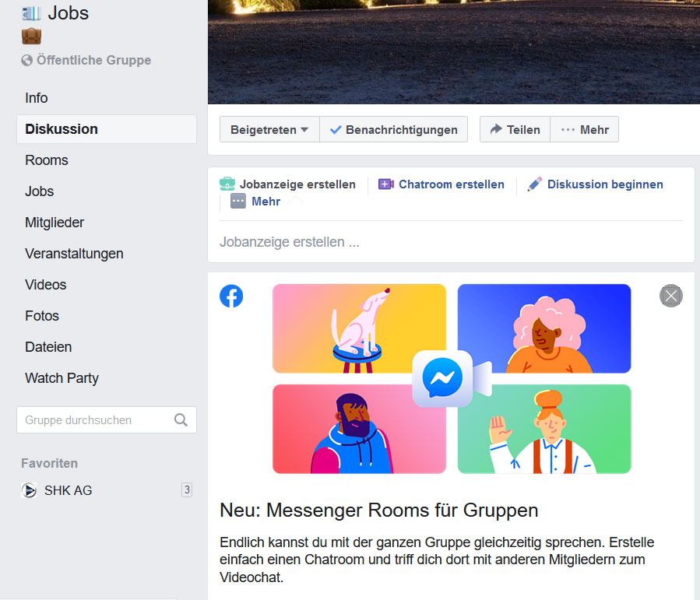The width and height of the screenshot is (700, 600).
Task: Toggle Benachrichtigungen notifications button
Action: (394, 130)
